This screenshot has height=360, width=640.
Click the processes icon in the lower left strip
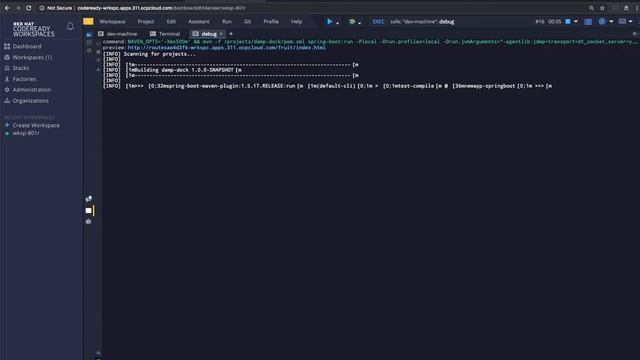tap(89, 199)
